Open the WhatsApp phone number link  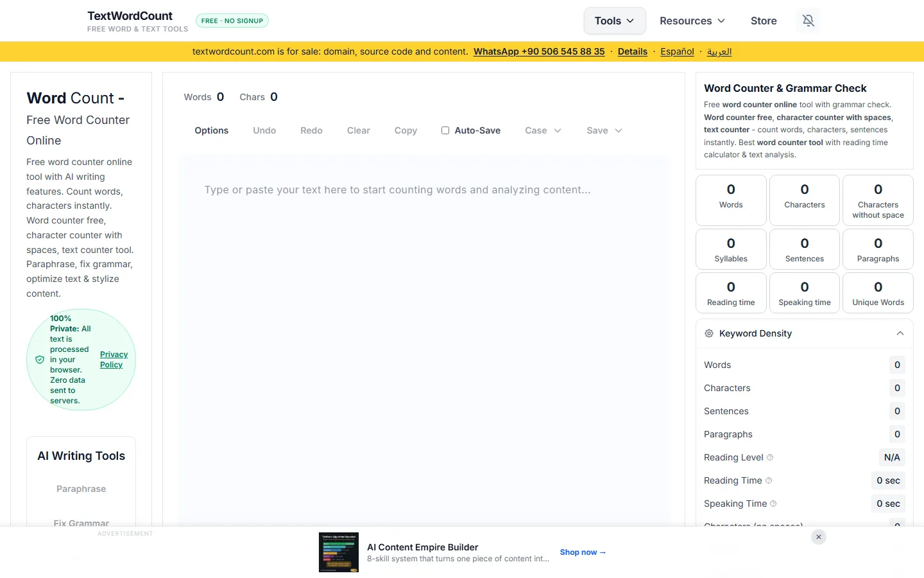(539, 51)
